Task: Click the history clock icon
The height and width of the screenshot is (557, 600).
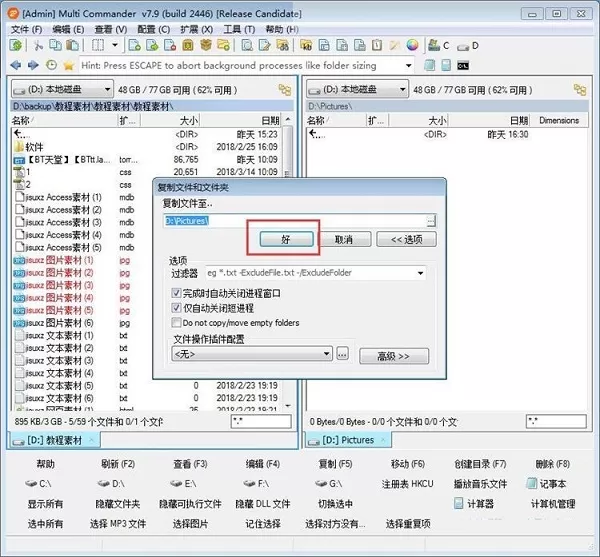Action: click(51, 65)
